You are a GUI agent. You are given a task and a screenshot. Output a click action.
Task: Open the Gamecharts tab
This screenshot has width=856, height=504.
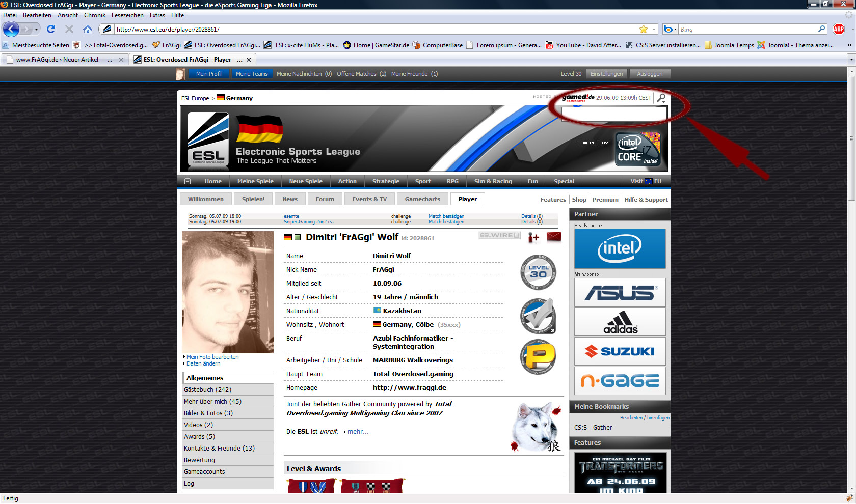click(422, 199)
